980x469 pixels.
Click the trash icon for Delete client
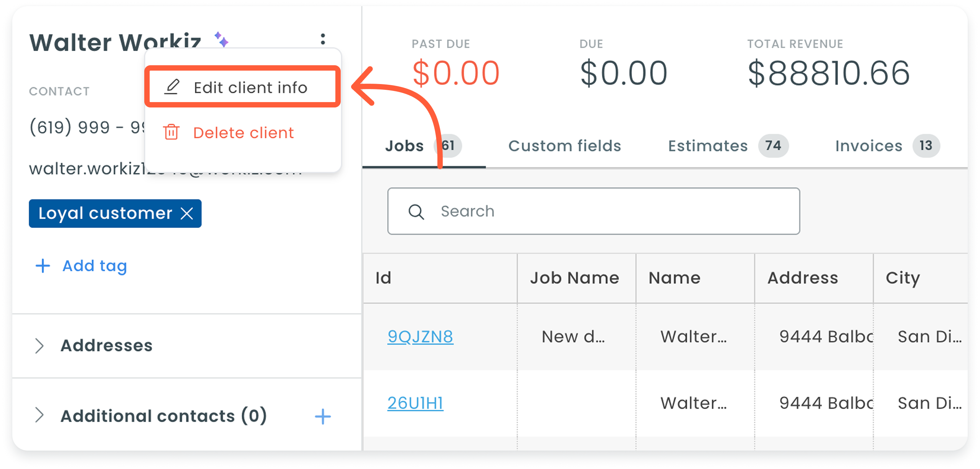tap(171, 132)
